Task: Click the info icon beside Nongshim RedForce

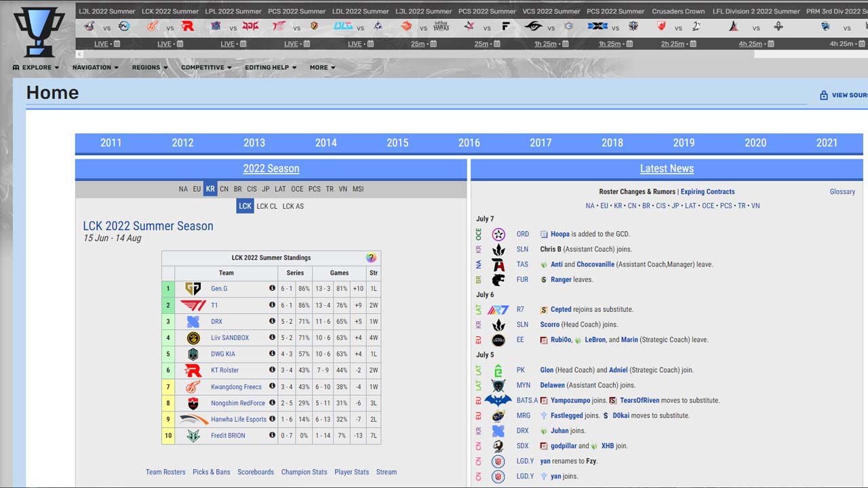Action: pos(272,403)
